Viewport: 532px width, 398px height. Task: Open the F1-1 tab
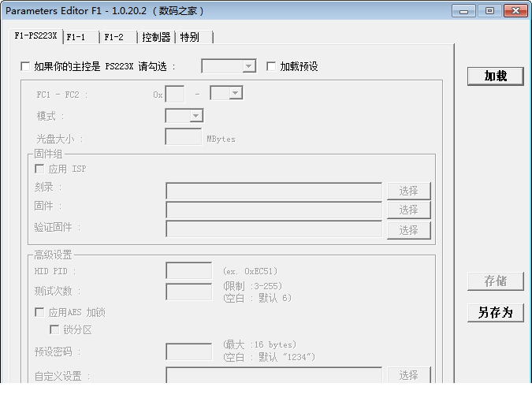point(81,37)
